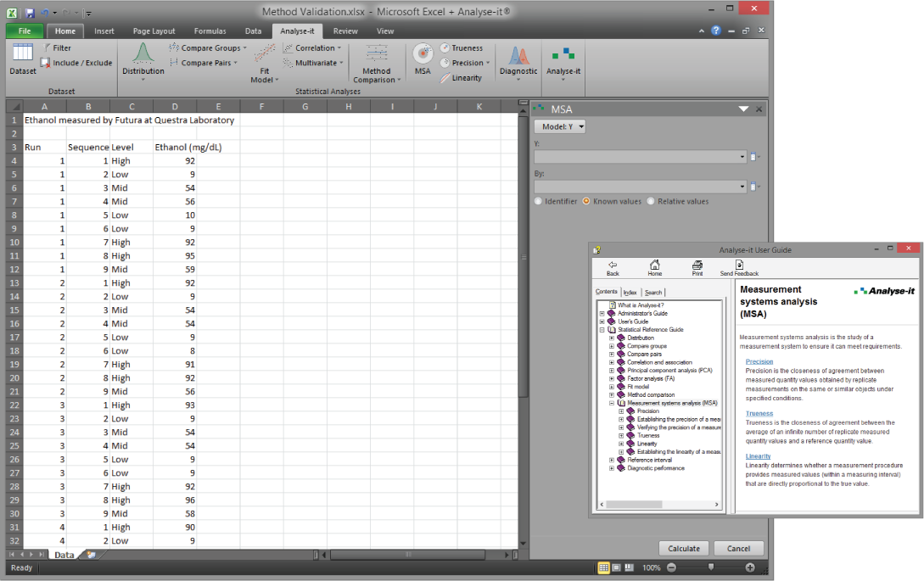This screenshot has height=581, width=924.
Task: Open the Index tab in User Guide
Action: click(630, 293)
